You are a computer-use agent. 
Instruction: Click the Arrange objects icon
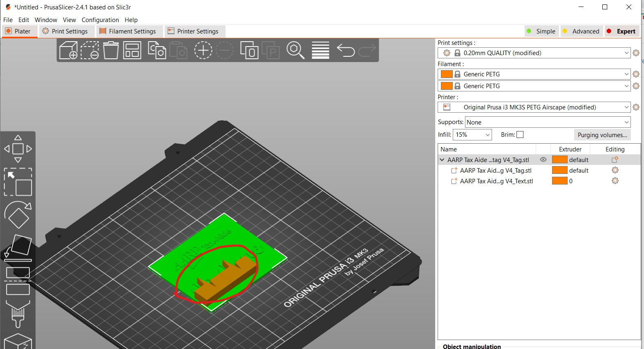point(132,50)
